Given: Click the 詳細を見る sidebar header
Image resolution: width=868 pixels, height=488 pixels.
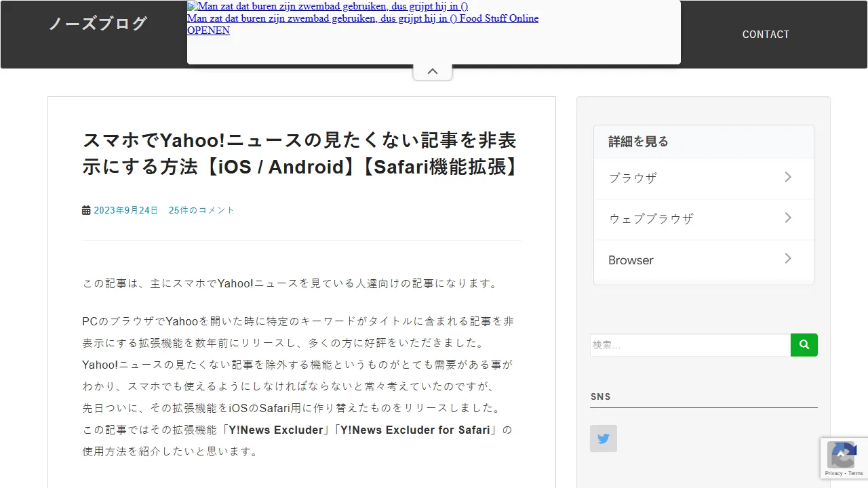Looking at the screenshot, I should [637, 141].
